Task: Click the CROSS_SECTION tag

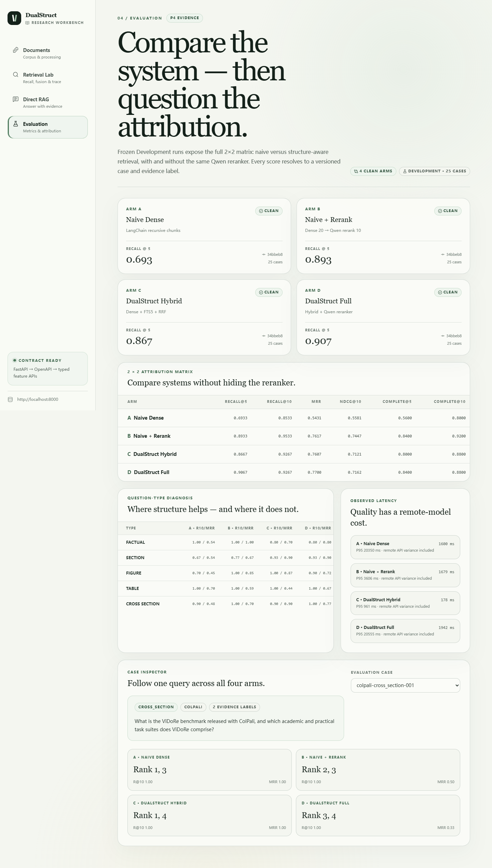Action: pos(156,707)
